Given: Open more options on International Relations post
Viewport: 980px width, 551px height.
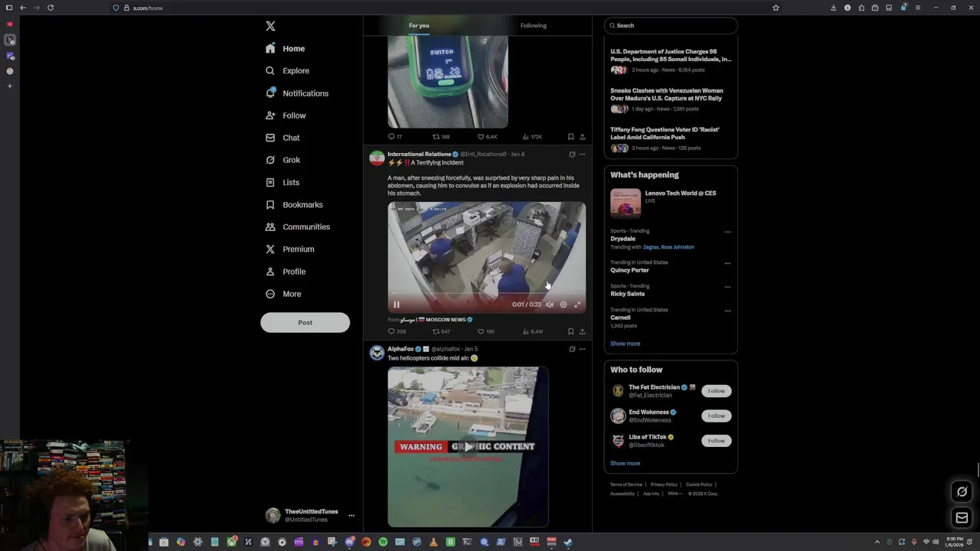Looking at the screenshot, I should click(582, 155).
